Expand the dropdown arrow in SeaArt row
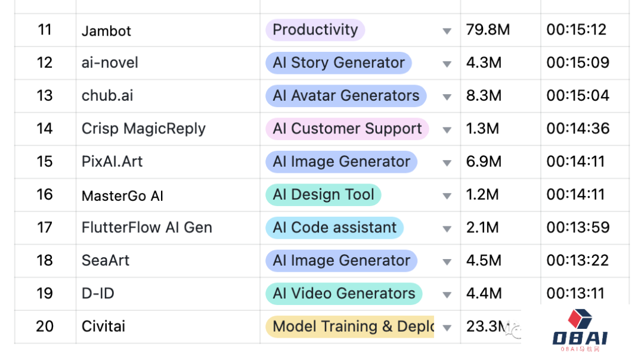The width and height of the screenshot is (644, 358). [447, 262]
